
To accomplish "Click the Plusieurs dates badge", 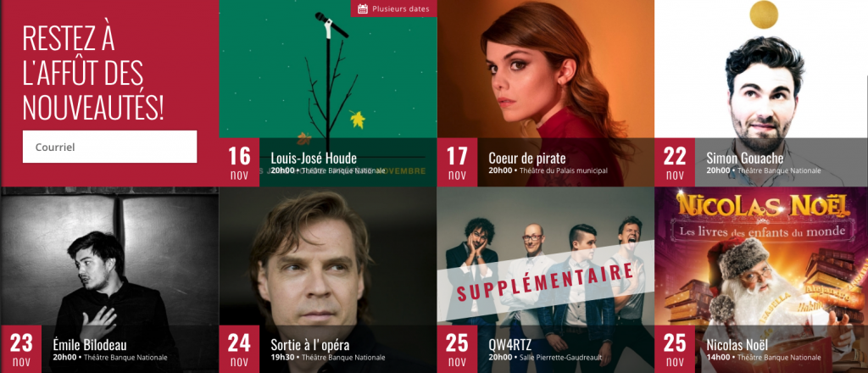I will pos(393,8).
